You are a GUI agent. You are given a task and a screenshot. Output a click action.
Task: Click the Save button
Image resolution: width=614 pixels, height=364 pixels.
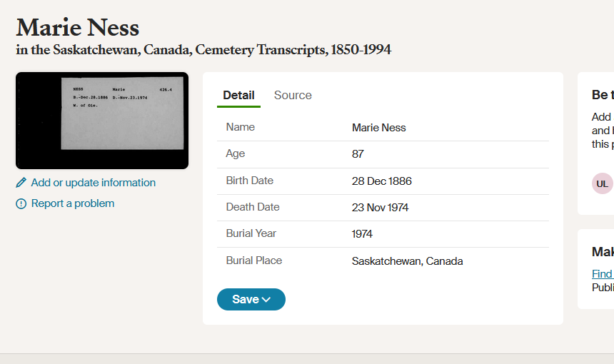251,300
